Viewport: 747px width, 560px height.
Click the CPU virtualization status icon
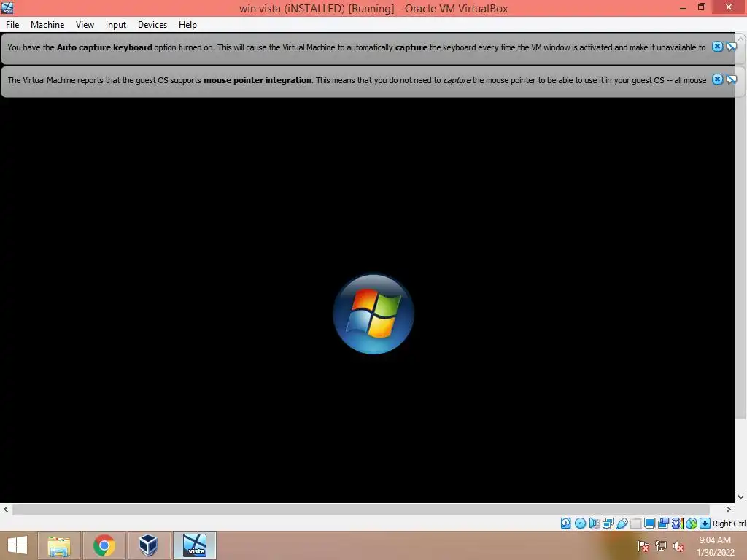pyautogui.click(x=677, y=524)
